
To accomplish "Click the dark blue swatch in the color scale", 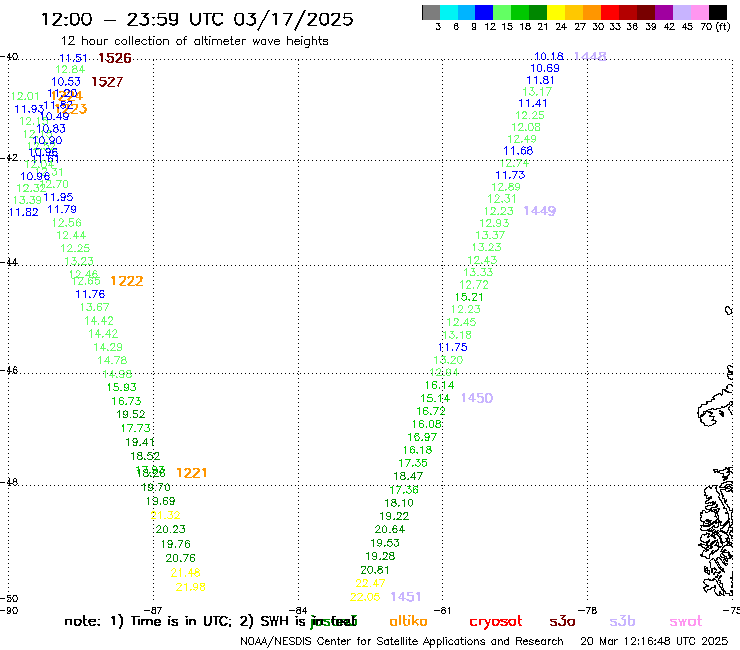I will 484,12.
